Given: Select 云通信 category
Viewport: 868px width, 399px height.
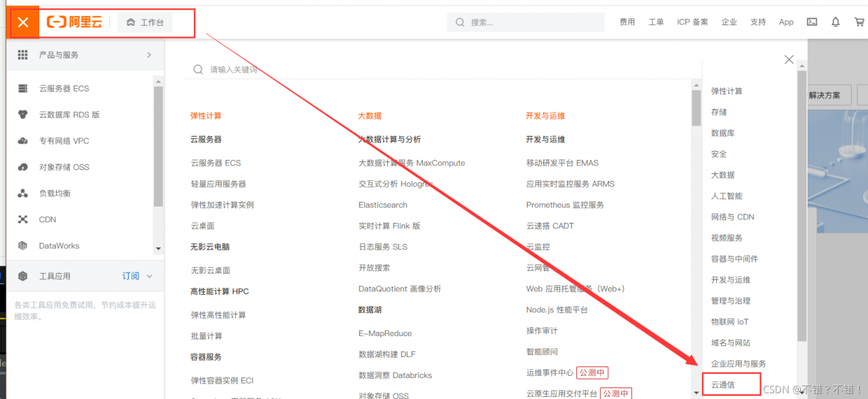Looking at the screenshot, I should (723, 385).
